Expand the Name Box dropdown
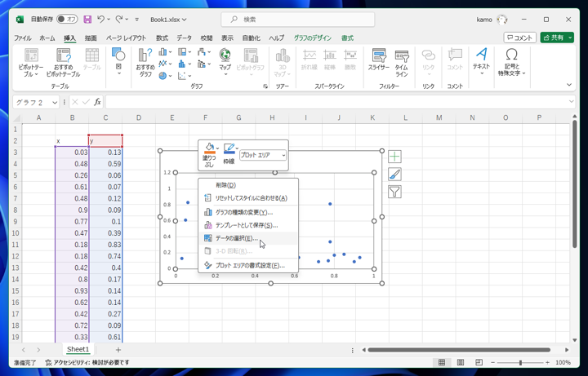The width and height of the screenshot is (588, 376). [x=55, y=102]
